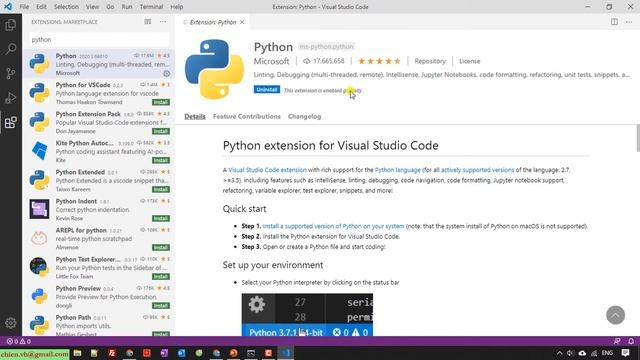Open Install a supported version of Python link
Viewport: 640px width, 360px height.
333,226
